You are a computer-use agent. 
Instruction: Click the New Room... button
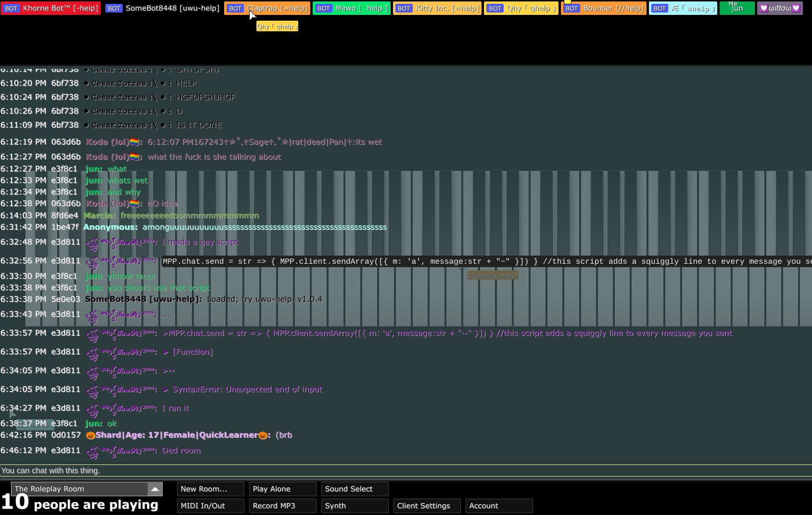point(210,489)
